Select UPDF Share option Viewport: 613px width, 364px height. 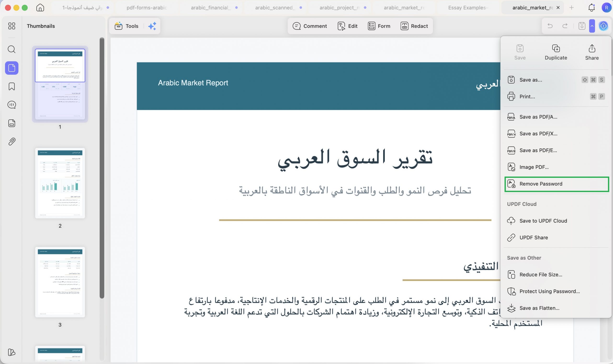[x=556, y=237]
